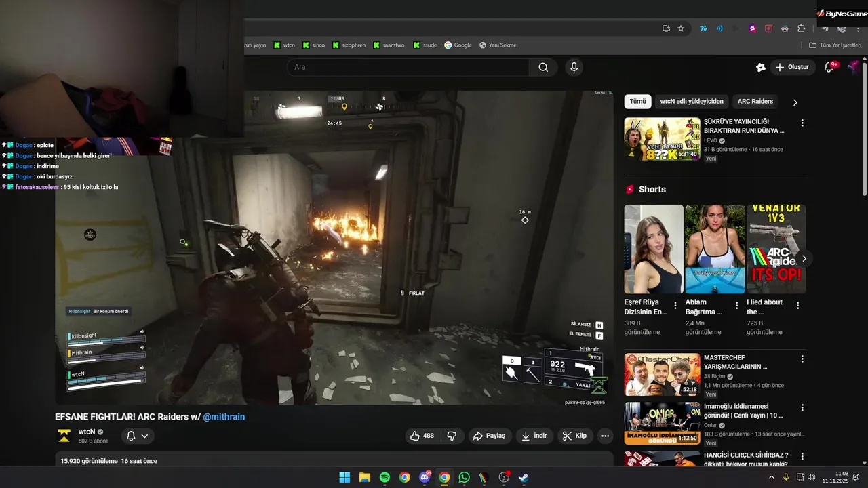Open the ssude bookmark
Viewport: 868px width, 488px height.
(425, 45)
